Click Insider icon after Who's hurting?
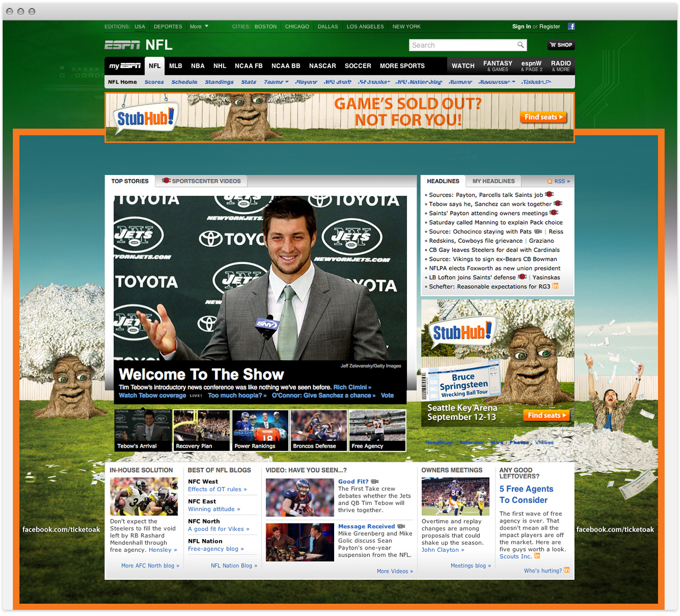 click(x=566, y=570)
